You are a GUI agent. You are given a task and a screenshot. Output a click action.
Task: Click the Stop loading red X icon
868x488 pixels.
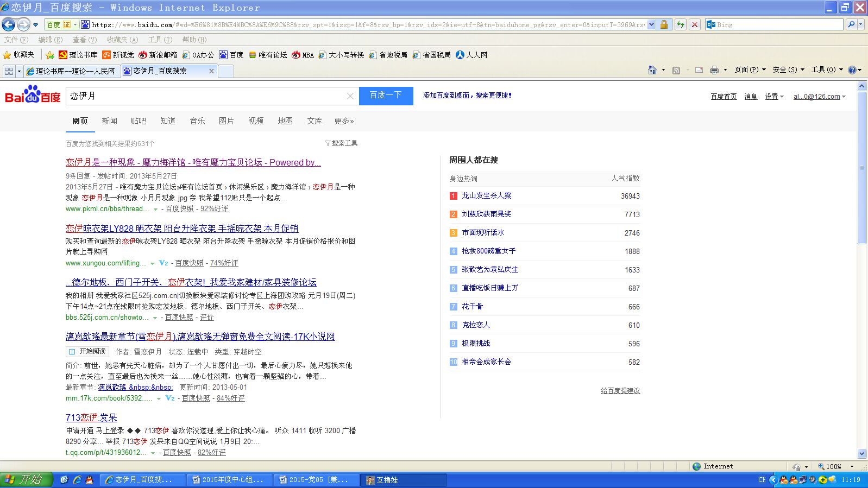pos(694,24)
